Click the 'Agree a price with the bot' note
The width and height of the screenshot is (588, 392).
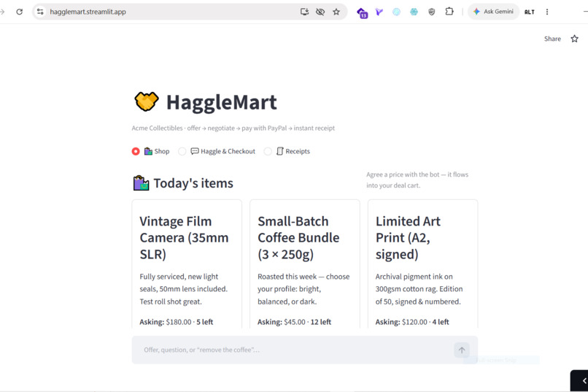point(417,180)
